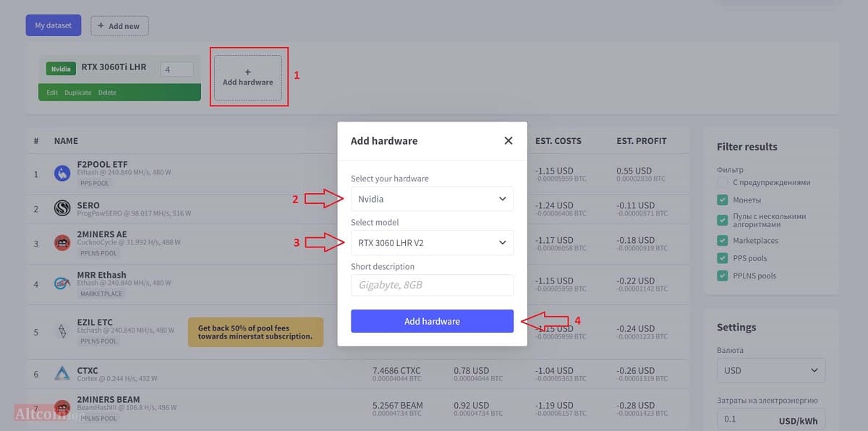Open the Add new dataset tab
The width and height of the screenshot is (868, 431).
pos(119,26)
